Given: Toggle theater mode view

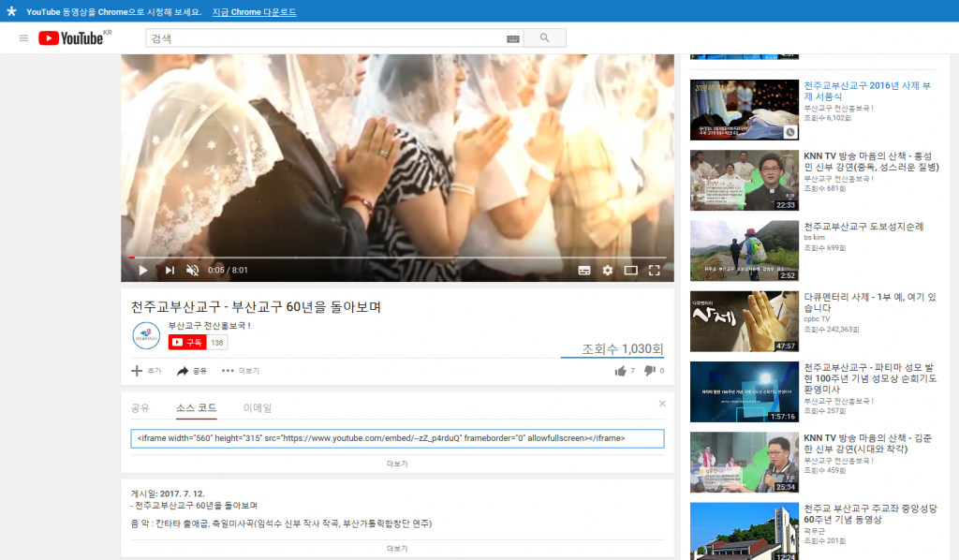Looking at the screenshot, I should point(631,270).
